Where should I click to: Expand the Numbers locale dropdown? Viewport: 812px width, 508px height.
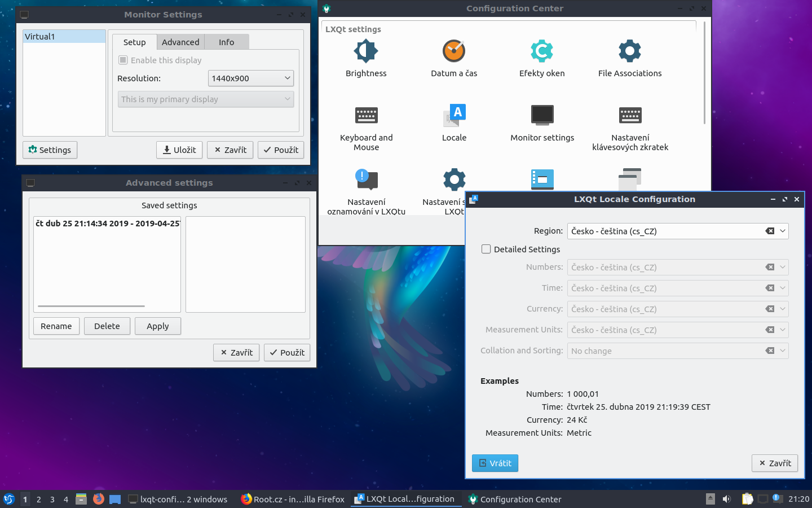tap(783, 267)
